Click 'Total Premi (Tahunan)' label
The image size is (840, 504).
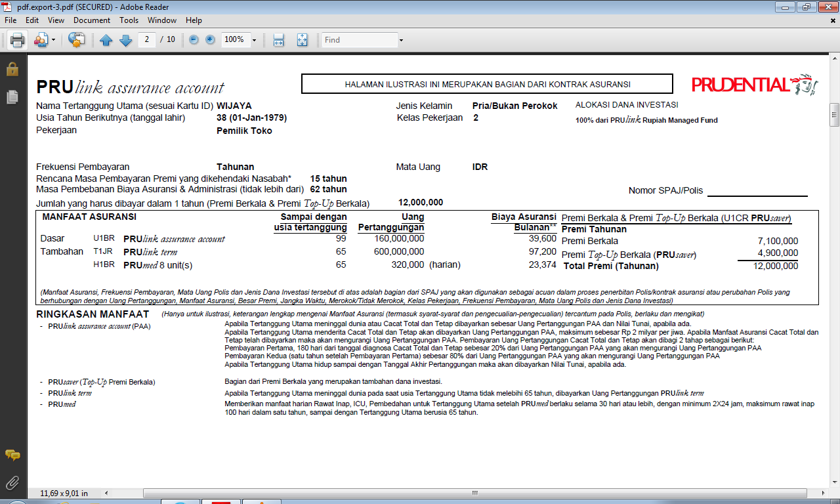(611, 266)
